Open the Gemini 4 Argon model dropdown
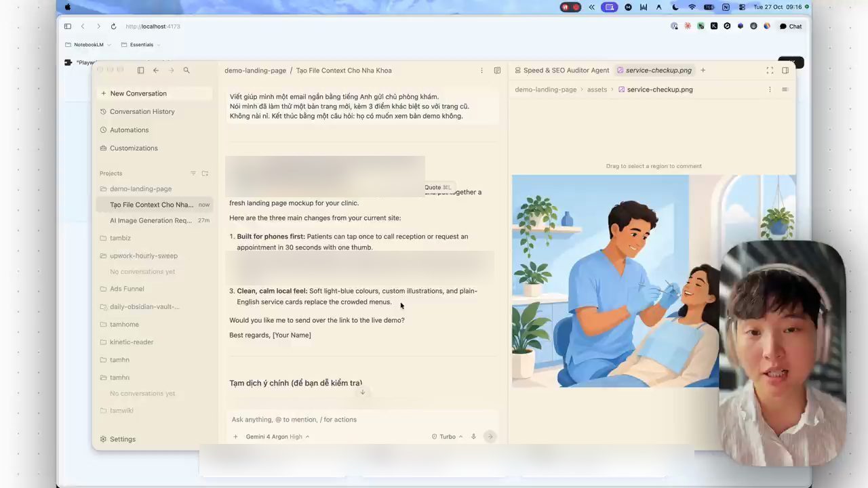 277,436
